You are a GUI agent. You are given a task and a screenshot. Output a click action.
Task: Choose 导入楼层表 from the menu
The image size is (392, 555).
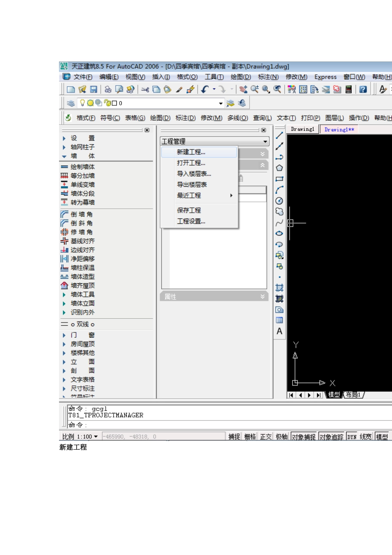coord(199,173)
